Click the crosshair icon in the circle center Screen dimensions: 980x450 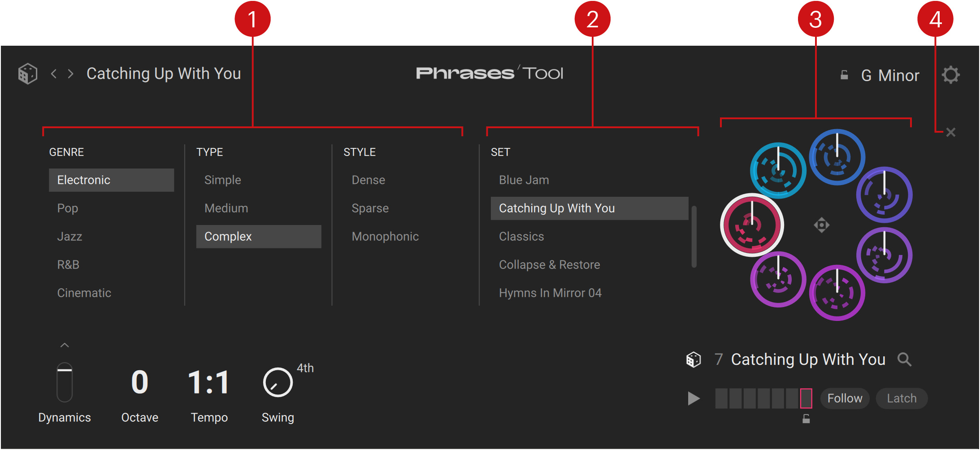coord(821,225)
